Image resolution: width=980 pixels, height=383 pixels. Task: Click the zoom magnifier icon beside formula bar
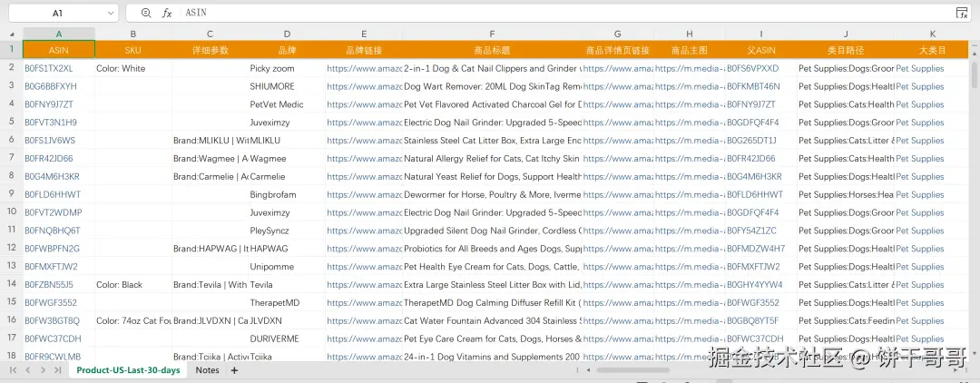pos(146,13)
